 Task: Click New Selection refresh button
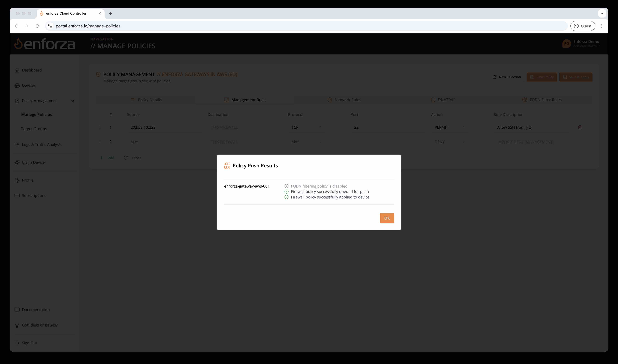click(x=507, y=77)
